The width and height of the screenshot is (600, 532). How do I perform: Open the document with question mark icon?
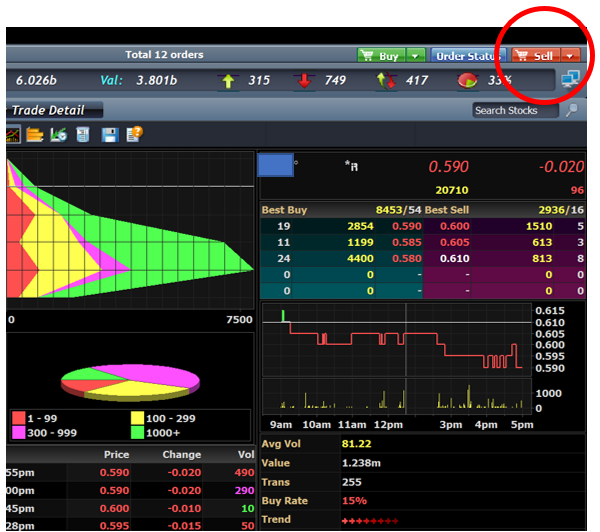click(x=134, y=134)
